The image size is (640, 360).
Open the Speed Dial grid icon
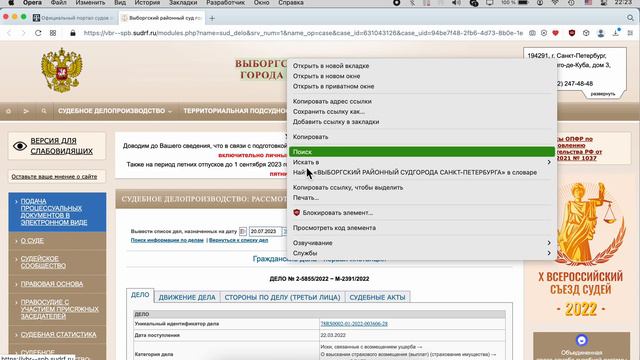[53, 33]
